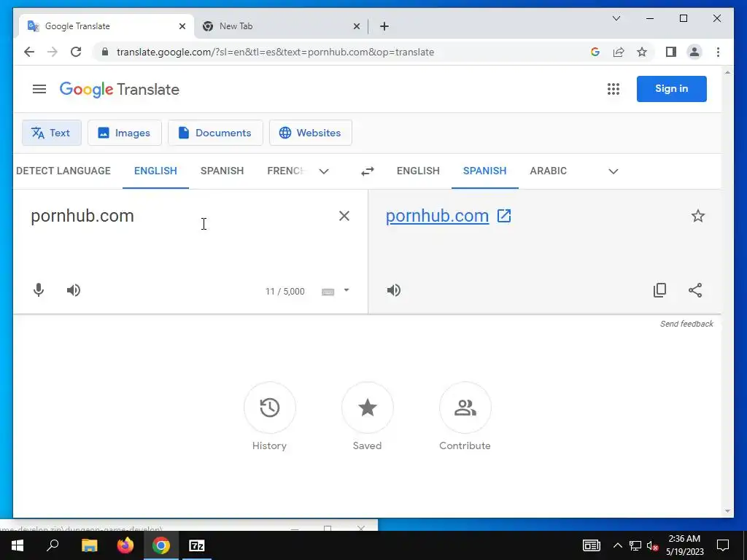Close the Google Translate tab
This screenshot has width=747, height=560.
point(182,26)
